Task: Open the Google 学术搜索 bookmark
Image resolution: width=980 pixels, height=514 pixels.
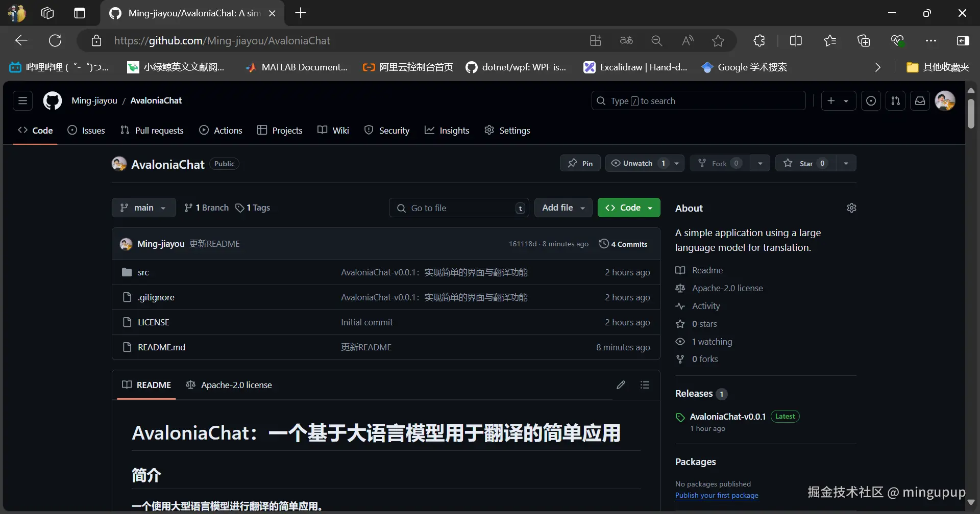Action: pos(744,67)
